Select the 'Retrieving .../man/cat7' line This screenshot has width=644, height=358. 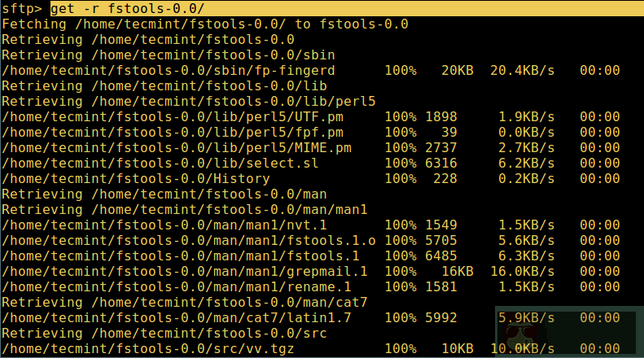click(185, 303)
